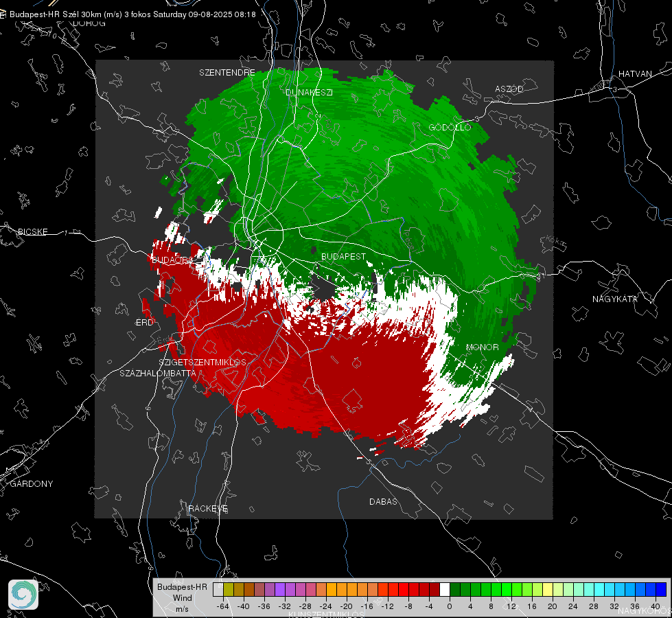Viewport: 672px width, 618px height.
Task: Click the BICSKE map label
Action: (x=32, y=231)
